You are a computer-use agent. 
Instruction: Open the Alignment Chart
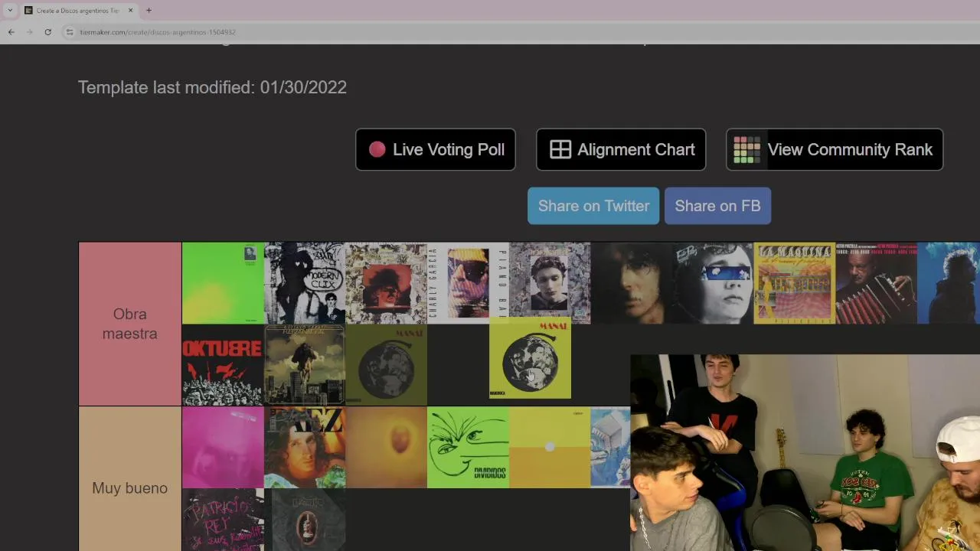click(x=621, y=149)
